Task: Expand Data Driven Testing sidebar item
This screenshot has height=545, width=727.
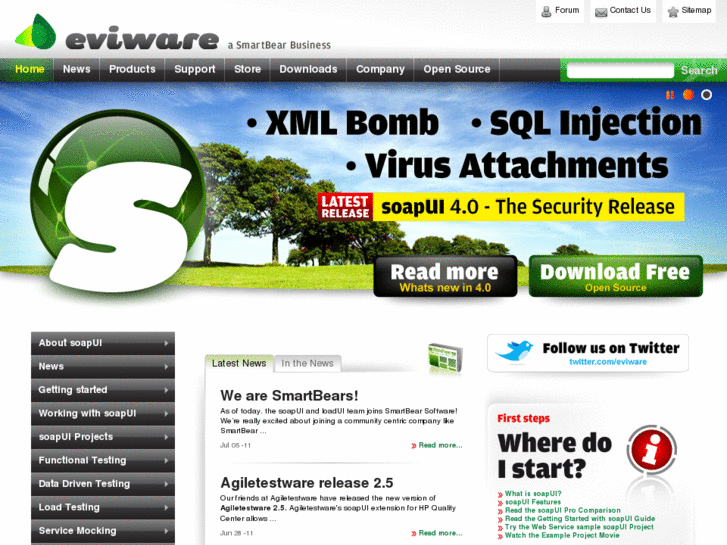Action: pyautogui.click(x=103, y=484)
